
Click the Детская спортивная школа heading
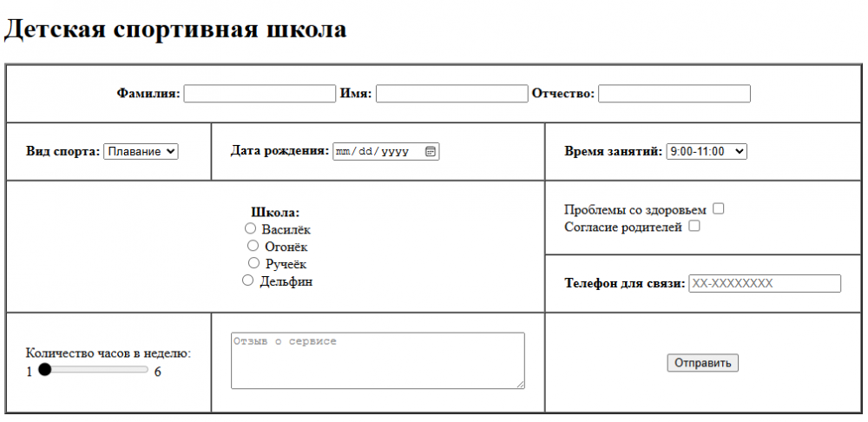175,29
